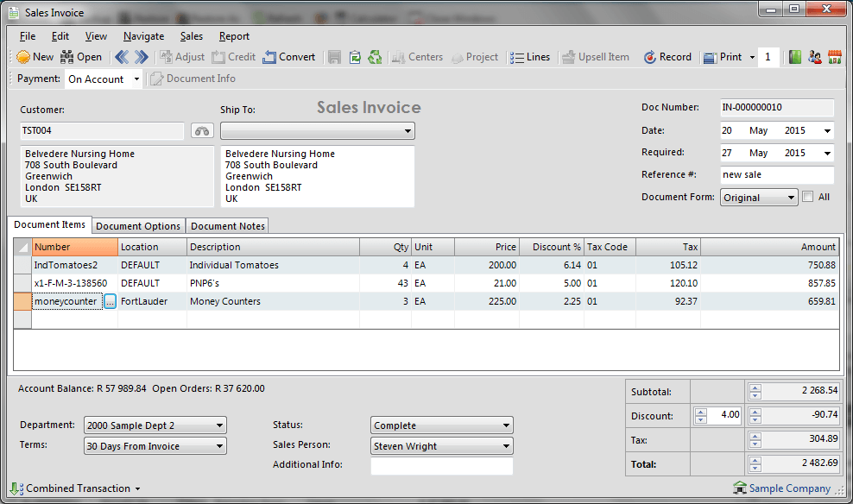
Task: Open Centers from the toolbar
Action: coord(417,57)
